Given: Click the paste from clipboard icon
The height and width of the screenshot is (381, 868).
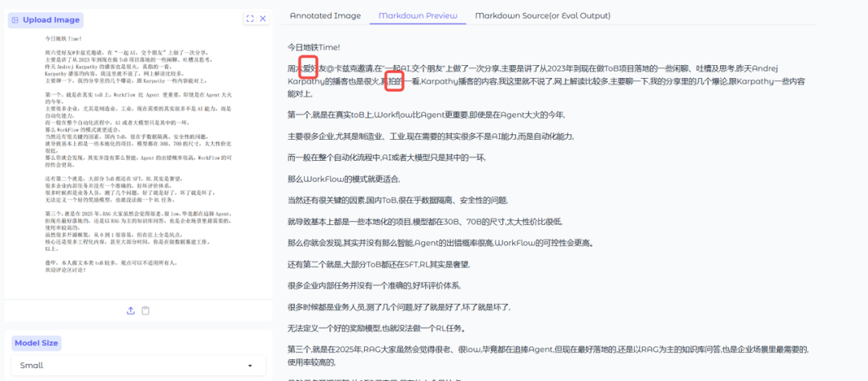Looking at the screenshot, I should (x=145, y=311).
